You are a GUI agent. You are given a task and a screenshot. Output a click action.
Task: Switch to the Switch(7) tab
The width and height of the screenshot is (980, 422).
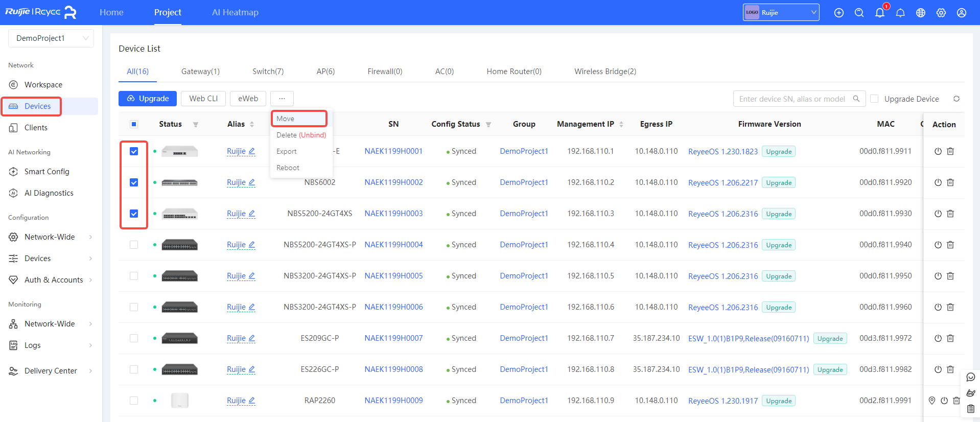coord(268,72)
